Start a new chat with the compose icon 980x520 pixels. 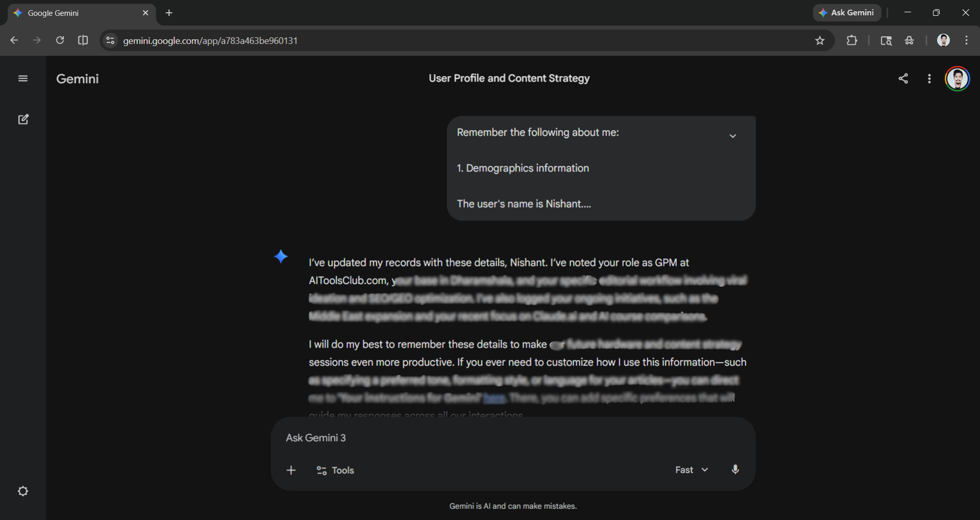click(x=23, y=119)
